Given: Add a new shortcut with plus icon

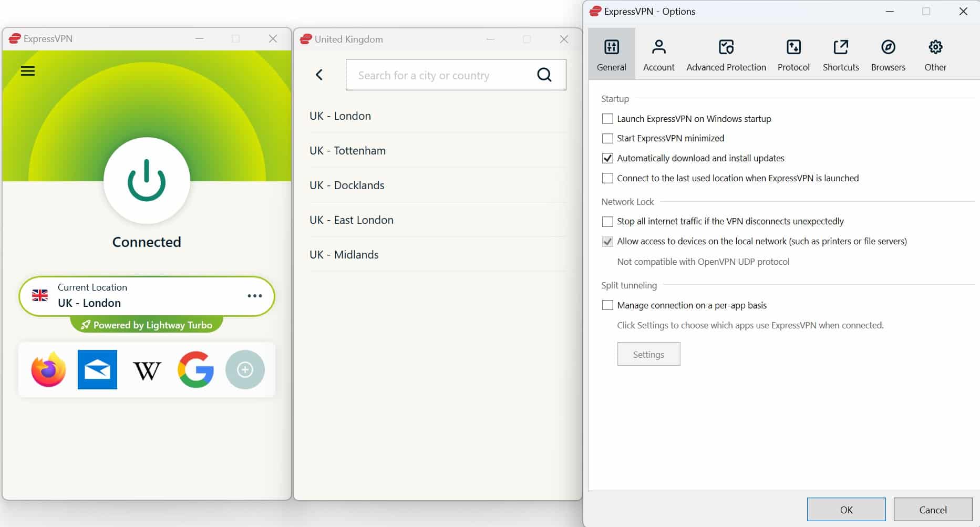Looking at the screenshot, I should 245,369.
